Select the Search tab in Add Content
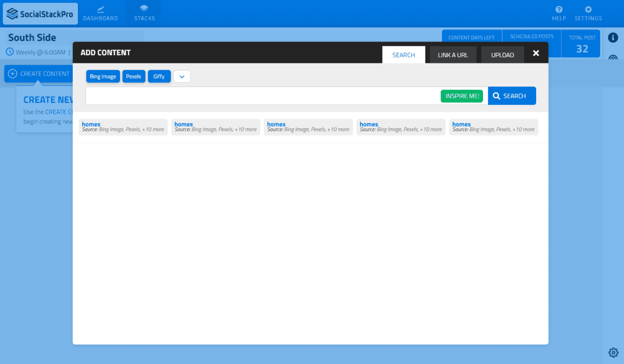This screenshot has width=624, height=364. (x=404, y=55)
